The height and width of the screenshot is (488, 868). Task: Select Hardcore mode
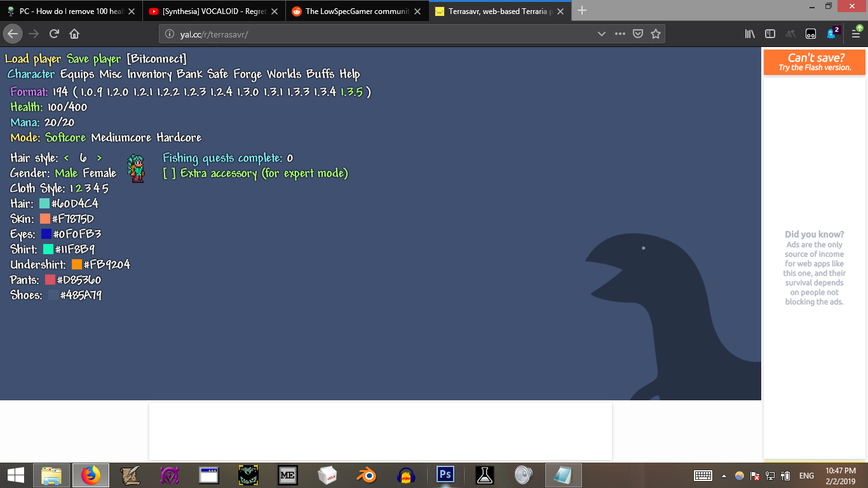click(x=179, y=137)
